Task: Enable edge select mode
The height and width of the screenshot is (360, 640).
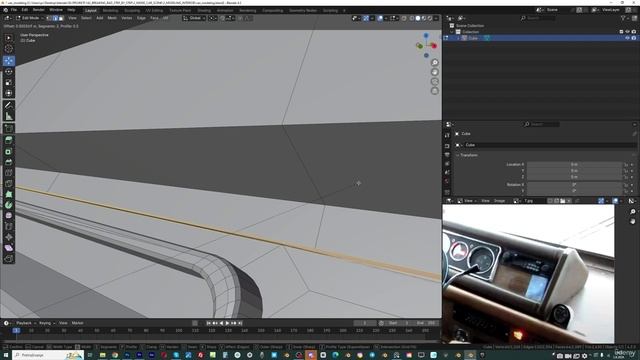Action: (55, 18)
